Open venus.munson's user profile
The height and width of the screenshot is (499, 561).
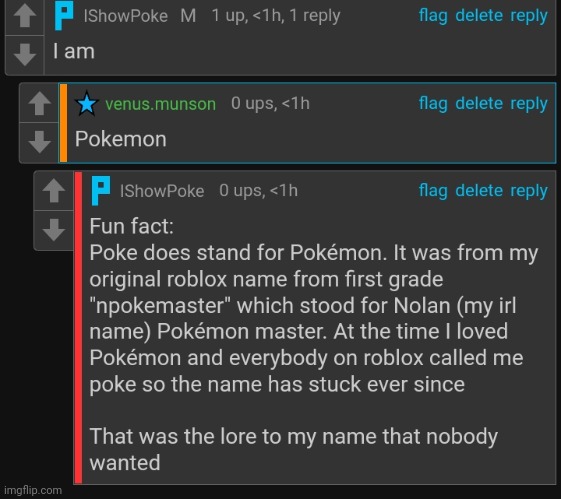tap(160, 104)
